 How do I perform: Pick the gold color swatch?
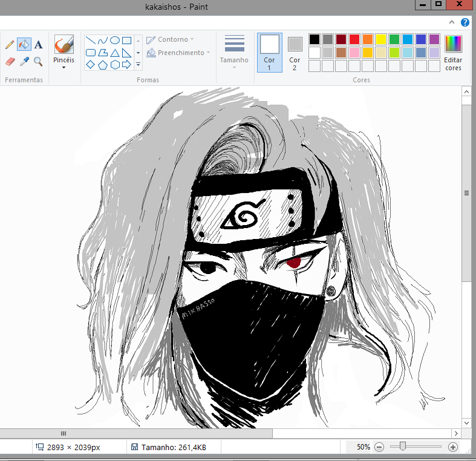click(x=368, y=53)
